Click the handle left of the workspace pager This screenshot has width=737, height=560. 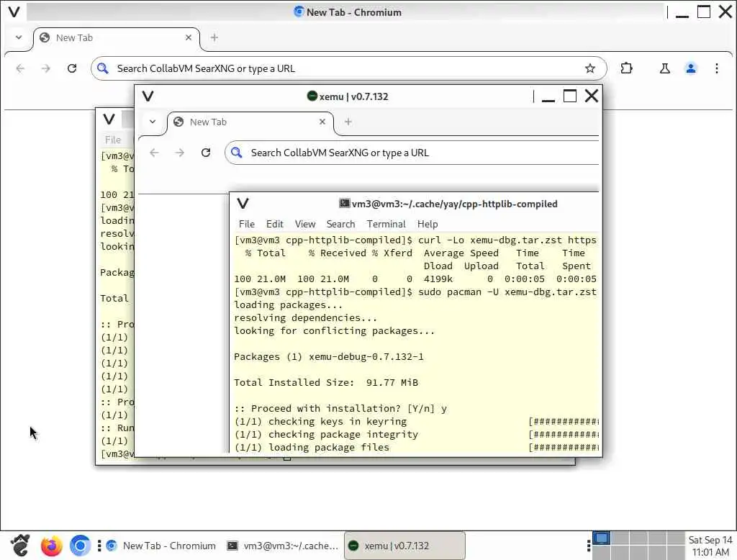tap(589, 546)
